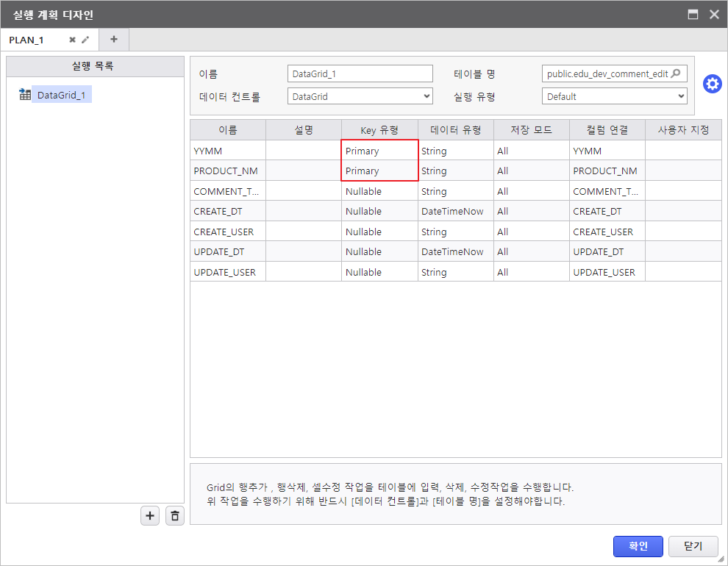Click the UPDATE_DT name cell
Screen dimensions: 728x566
click(228, 251)
